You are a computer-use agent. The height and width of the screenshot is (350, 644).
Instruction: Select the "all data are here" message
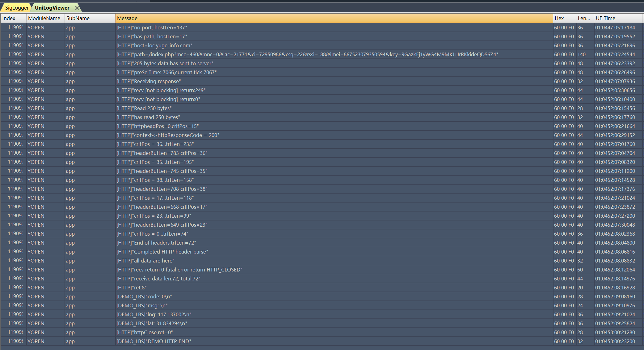pyautogui.click(x=321, y=261)
